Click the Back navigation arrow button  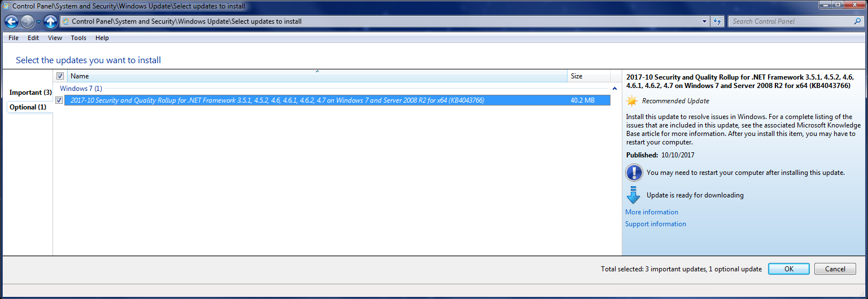click(11, 22)
